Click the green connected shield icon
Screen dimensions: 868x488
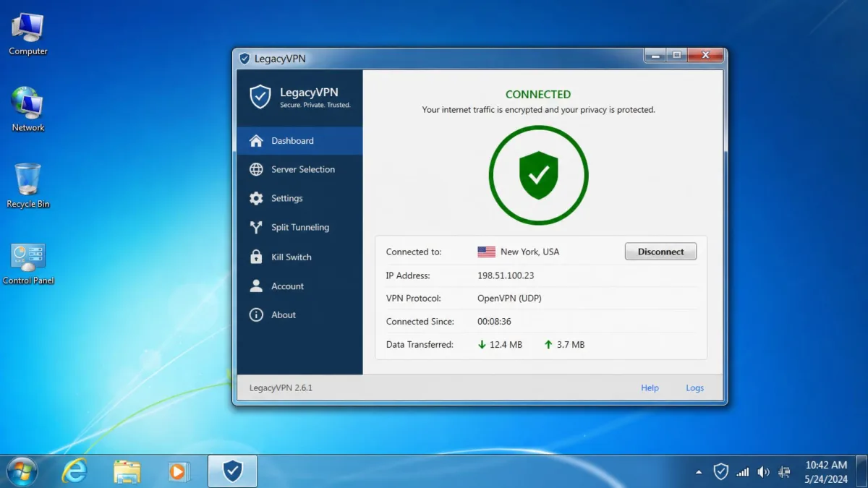pyautogui.click(x=539, y=175)
